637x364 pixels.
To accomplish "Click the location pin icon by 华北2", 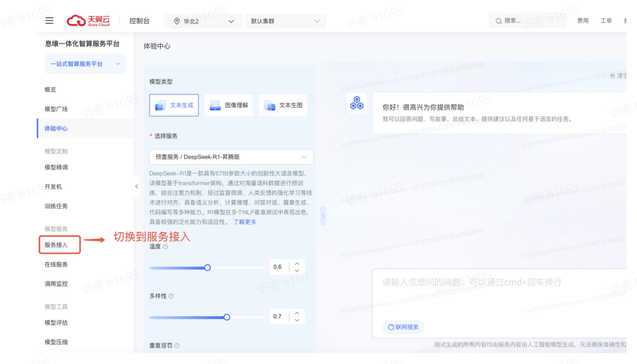I will (177, 21).
